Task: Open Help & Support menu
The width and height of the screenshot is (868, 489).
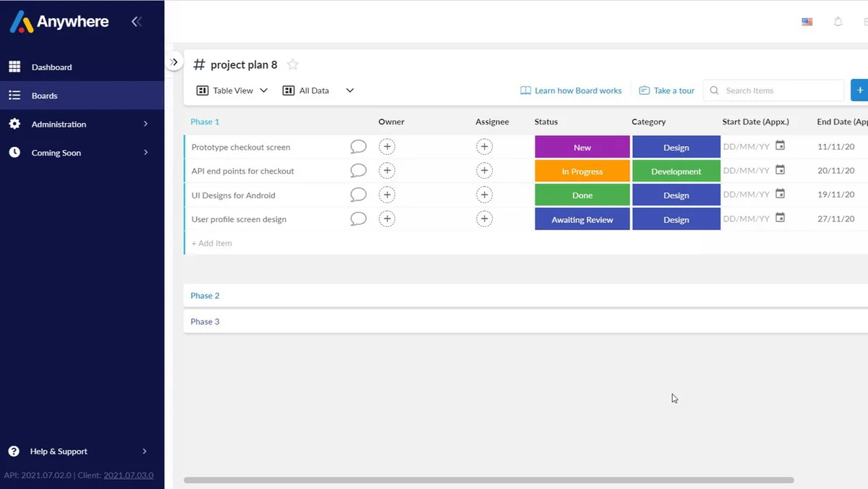Action: click(x=82, y=451)
